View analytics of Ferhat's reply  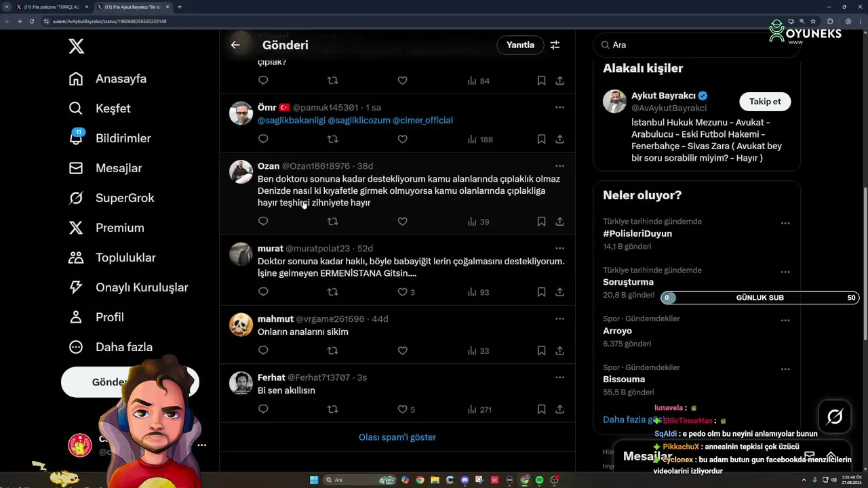click(479, 409)
